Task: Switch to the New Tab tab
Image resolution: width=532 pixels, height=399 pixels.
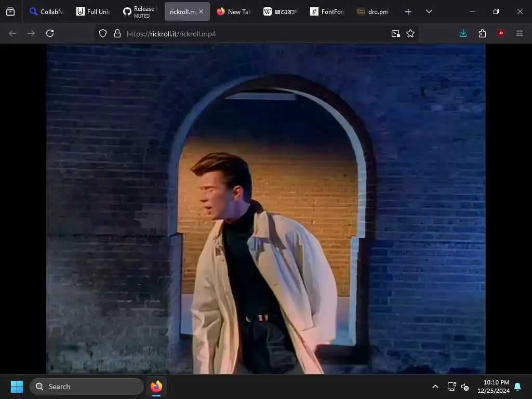Action: (x=233, y=12)
